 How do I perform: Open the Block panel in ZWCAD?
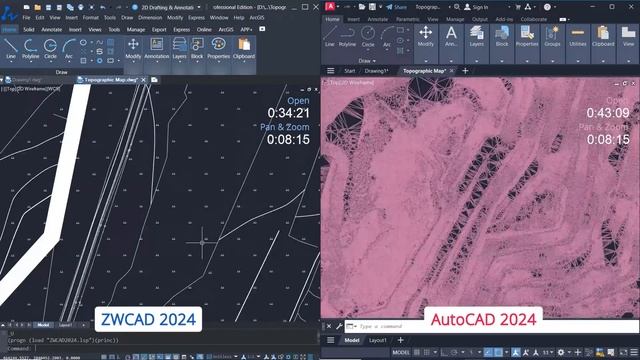[x=197, y=49]
